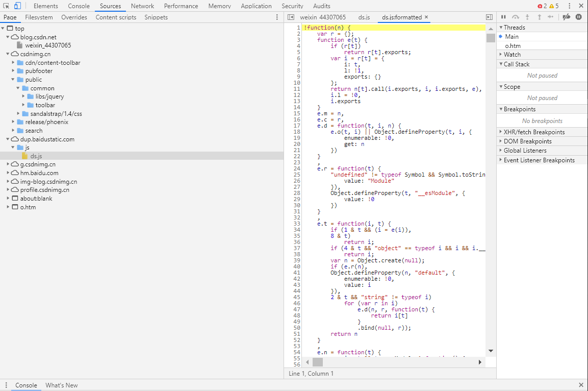Viewport: 588px width, 391px height.
Task: Activate the inspect element picker icon
Action: 6,6
